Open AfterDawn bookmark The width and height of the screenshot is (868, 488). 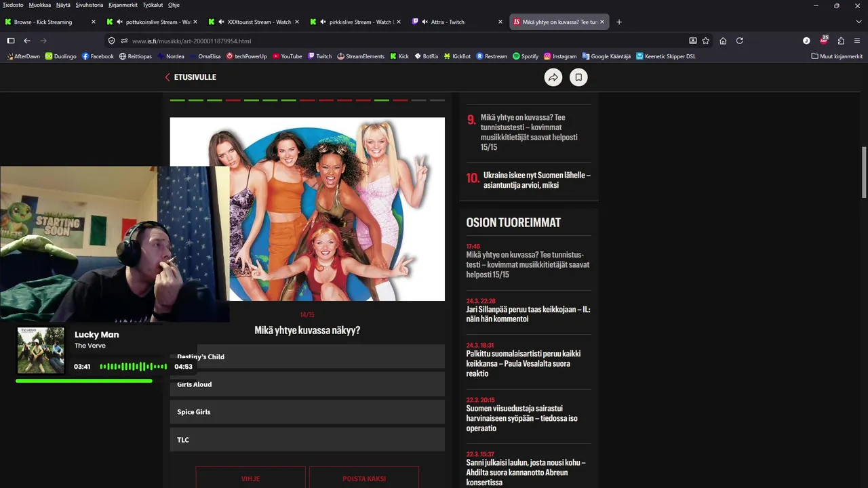click(23, 56)
